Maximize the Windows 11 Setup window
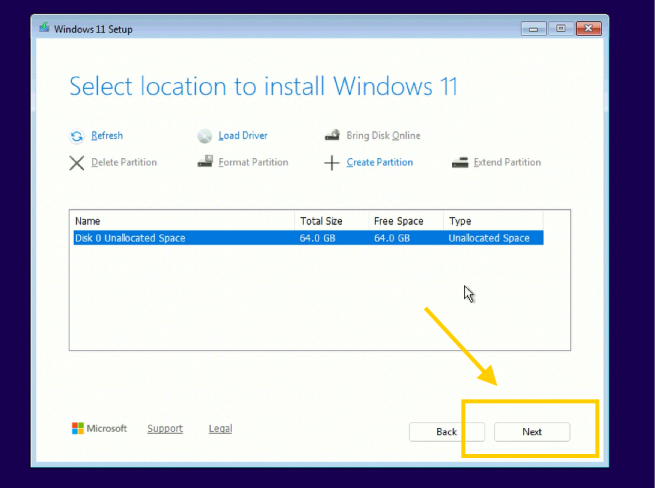655x488 pixels. point(561,29)
